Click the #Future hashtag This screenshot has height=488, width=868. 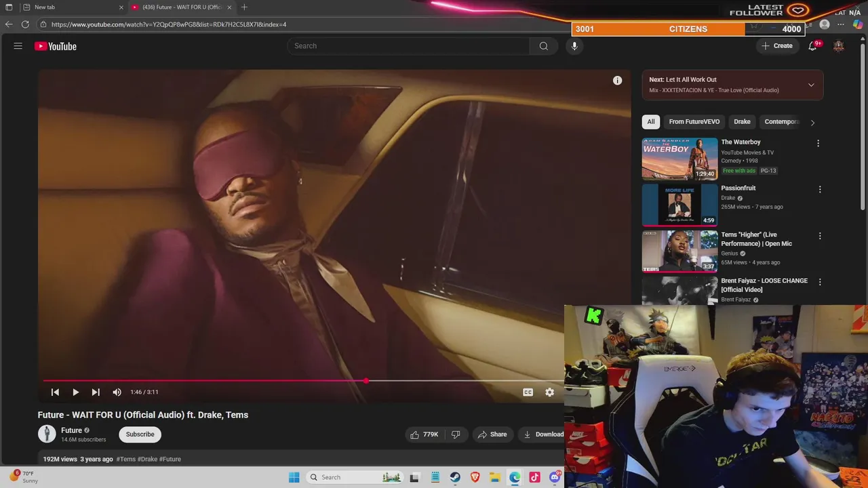[170, 459]
